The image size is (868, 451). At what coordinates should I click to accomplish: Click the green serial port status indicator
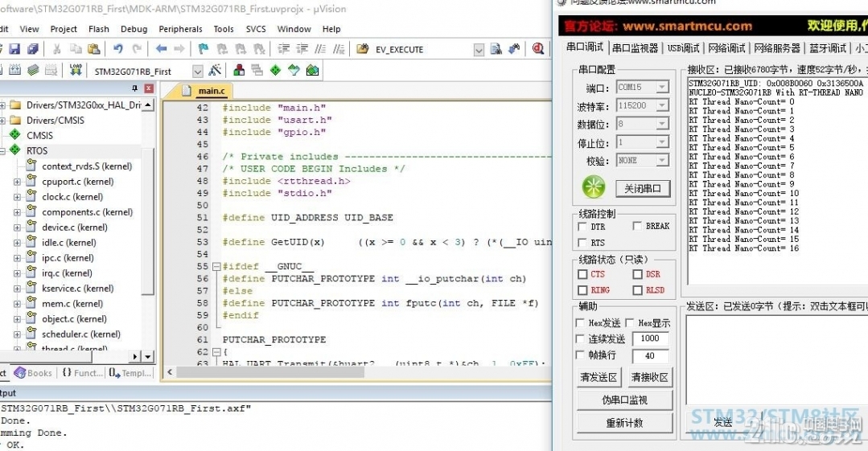point(594,187)
